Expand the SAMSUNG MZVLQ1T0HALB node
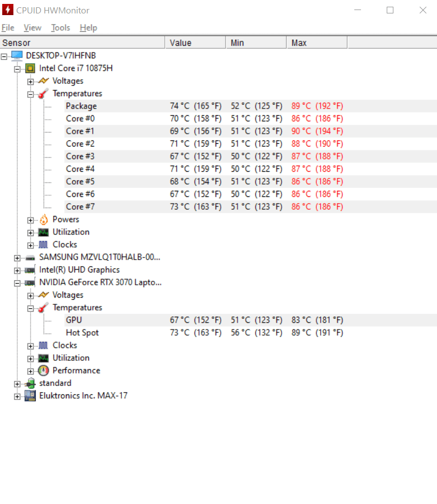The height and width of the screenshot is (504, 437). (17, 258)
